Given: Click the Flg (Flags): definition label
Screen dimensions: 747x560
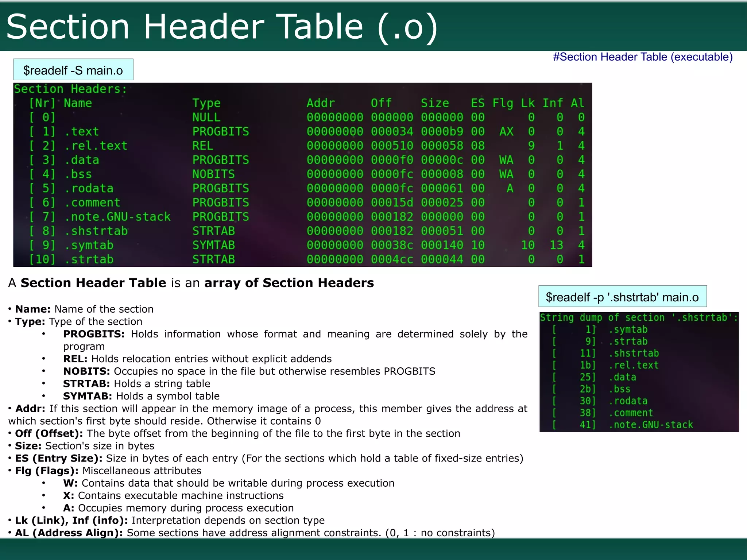Looking at the screenshot, I should pos(47,471).
